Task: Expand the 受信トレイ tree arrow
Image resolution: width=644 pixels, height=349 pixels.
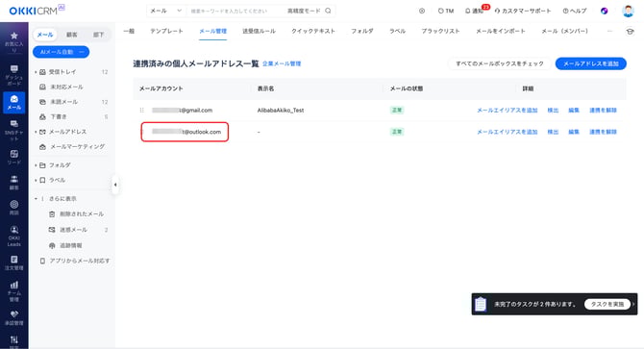Action: pyautogui.click(x=36, y=72)
